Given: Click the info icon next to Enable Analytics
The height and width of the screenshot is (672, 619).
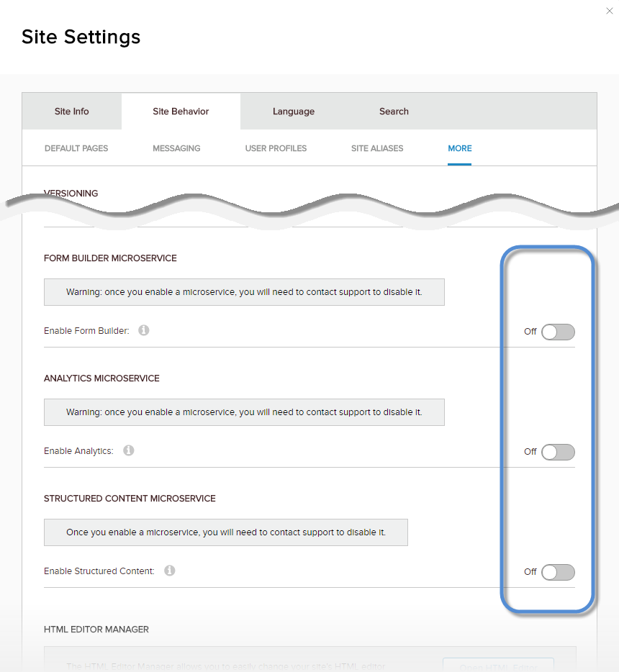Looking at the screenshot, I should pyautogui.click(x=129, y=451).
